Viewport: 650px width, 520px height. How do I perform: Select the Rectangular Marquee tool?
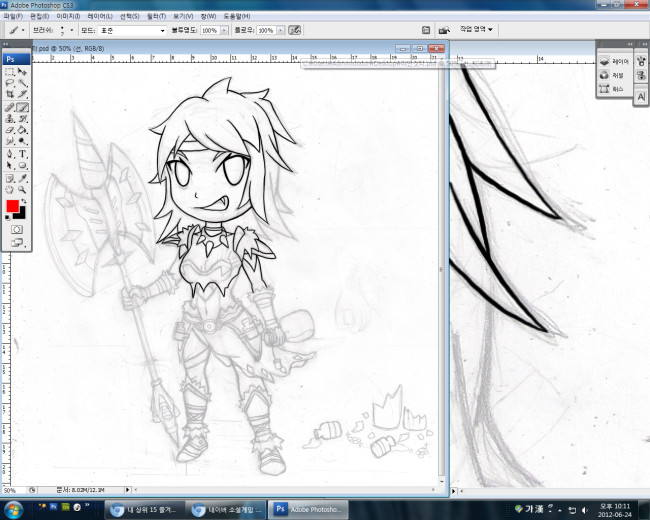[x=10, y=72]
